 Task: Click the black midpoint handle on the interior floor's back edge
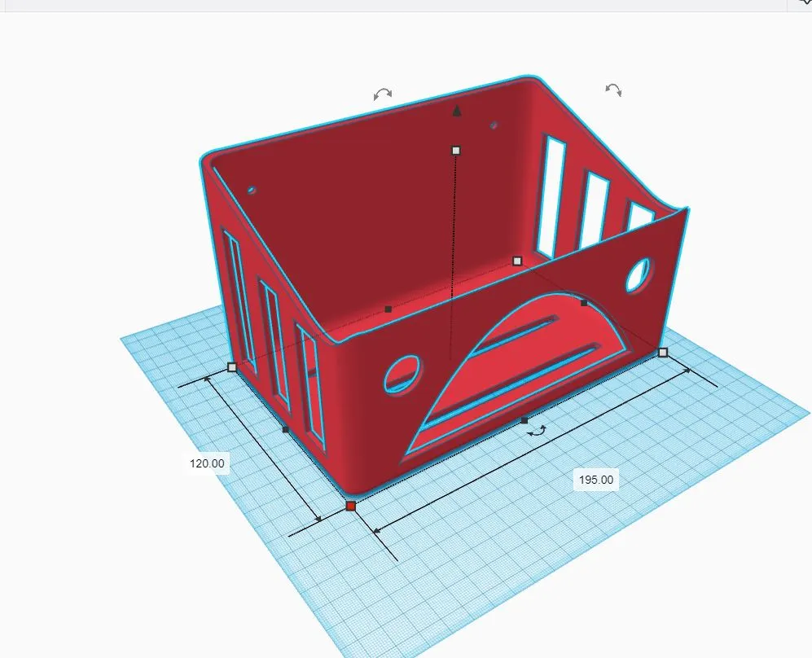[x=388, y=309]
